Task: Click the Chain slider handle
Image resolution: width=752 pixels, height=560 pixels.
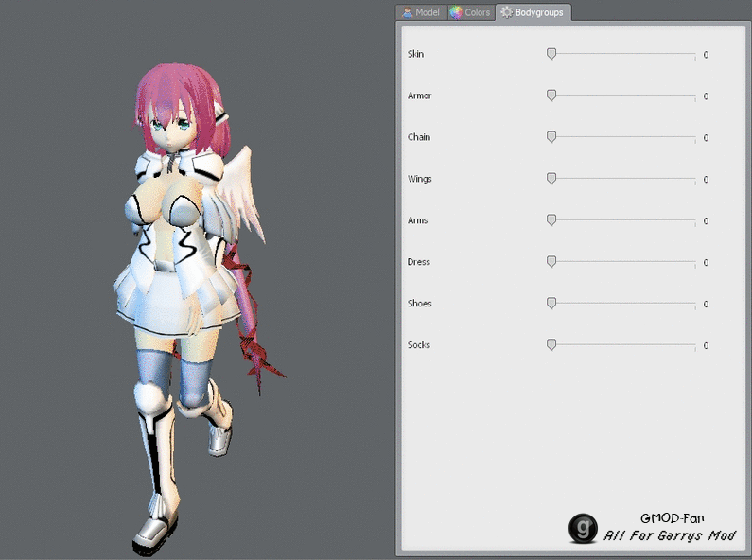Action: coord(551,136)
